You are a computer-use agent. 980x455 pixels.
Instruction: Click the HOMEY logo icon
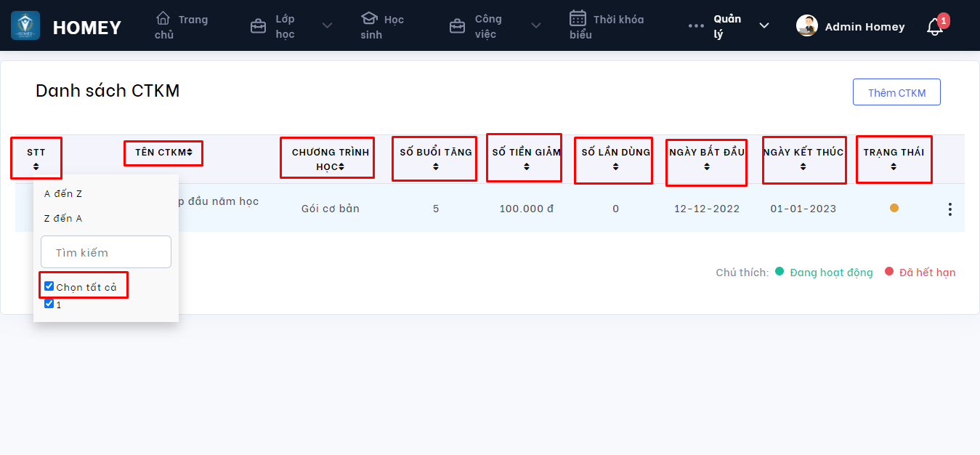pyautogui.click(x=25, y=26)
